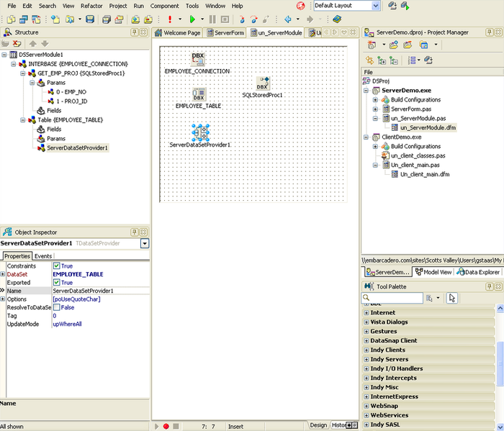Select the EMPLOYEE_TABLE component on designer

click(199, 94)
